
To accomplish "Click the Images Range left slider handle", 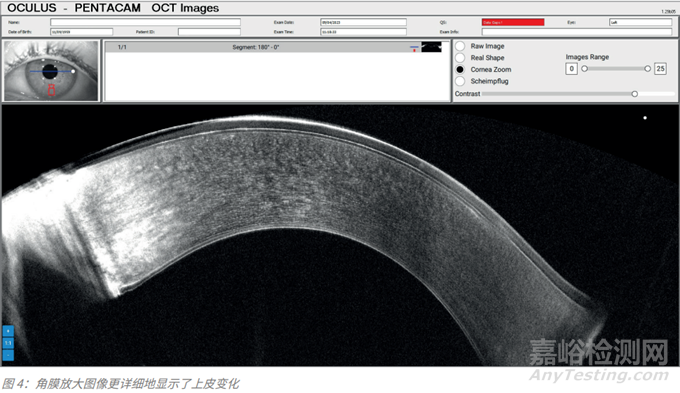I will pos(585,69).
